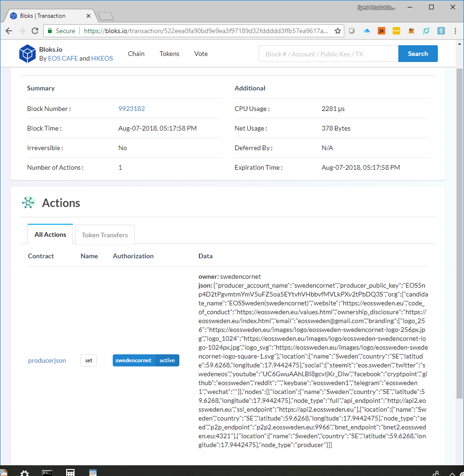Click the scrollbar up arrow

(459, 44)
